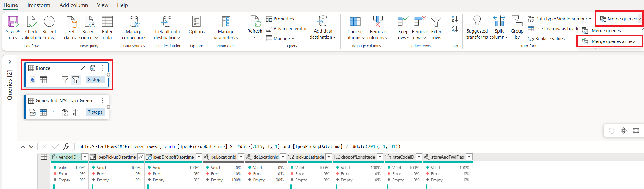This screenshot has height=189, width=644.
Task: Click the Enter data icon
Action: [107, 22]
